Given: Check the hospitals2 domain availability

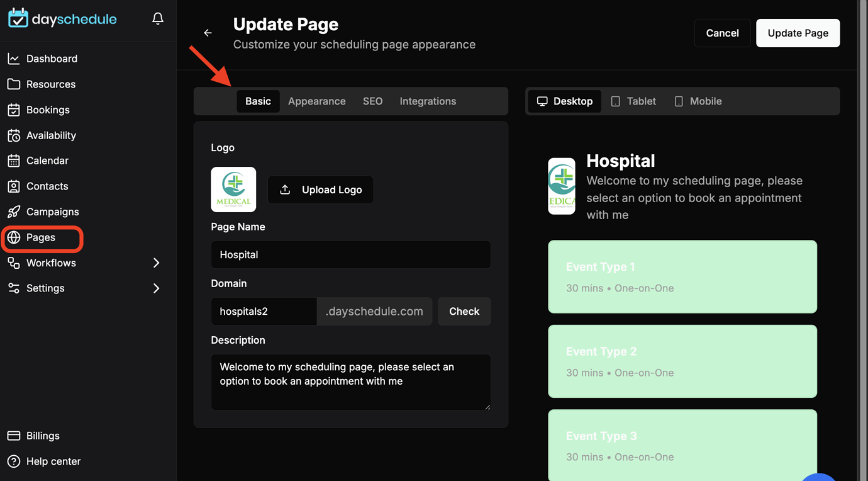Looking at the screenshot, I should (x=464, y=311).
